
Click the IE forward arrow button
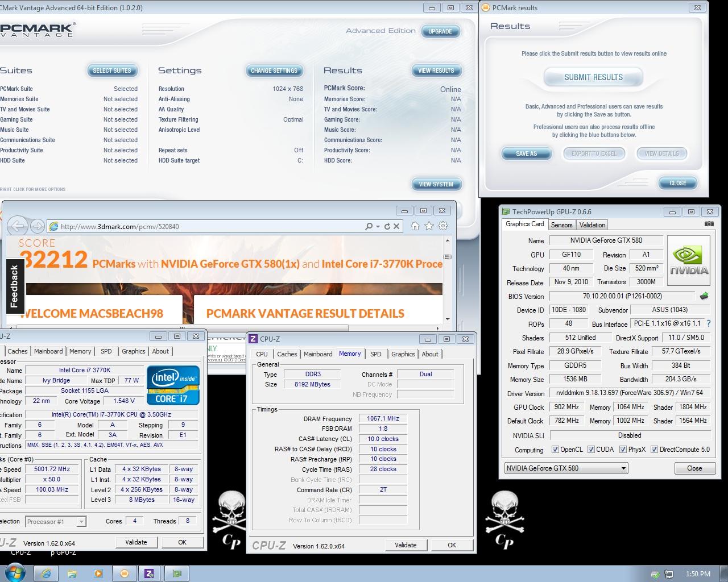[38, 226]
